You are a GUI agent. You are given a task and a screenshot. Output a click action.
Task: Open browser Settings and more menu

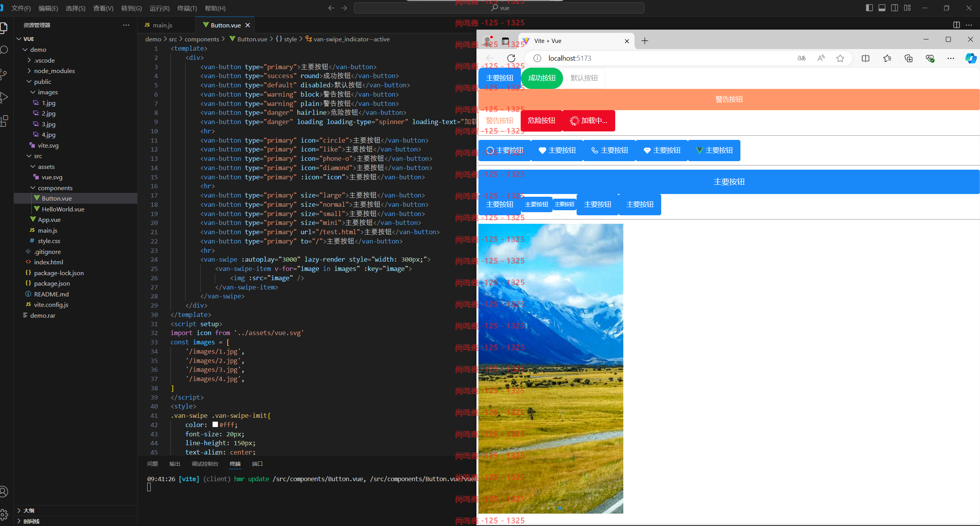click(951, 58)
